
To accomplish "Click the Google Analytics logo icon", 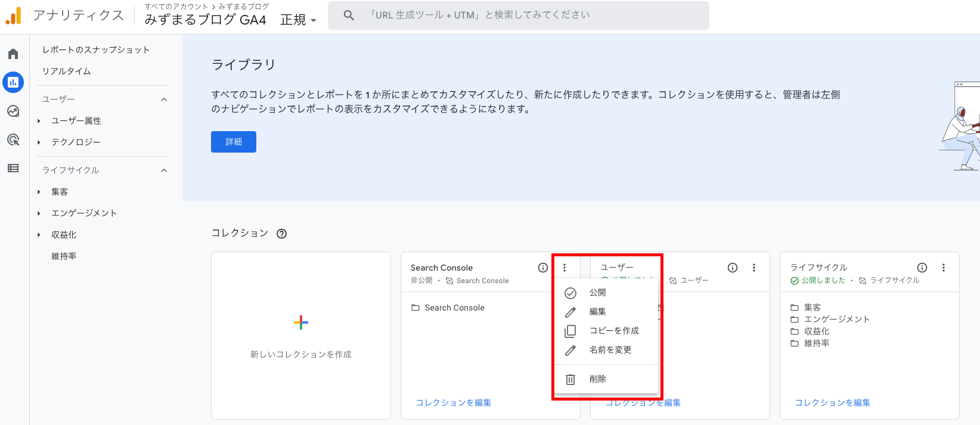I will coord(13,15).
